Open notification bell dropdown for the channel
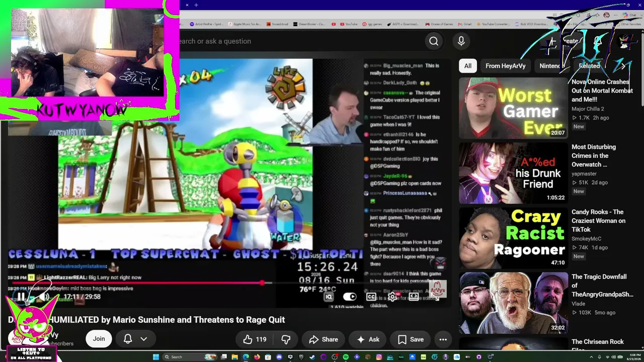Screen dimensions: 644x362 (x=135, y=339)
